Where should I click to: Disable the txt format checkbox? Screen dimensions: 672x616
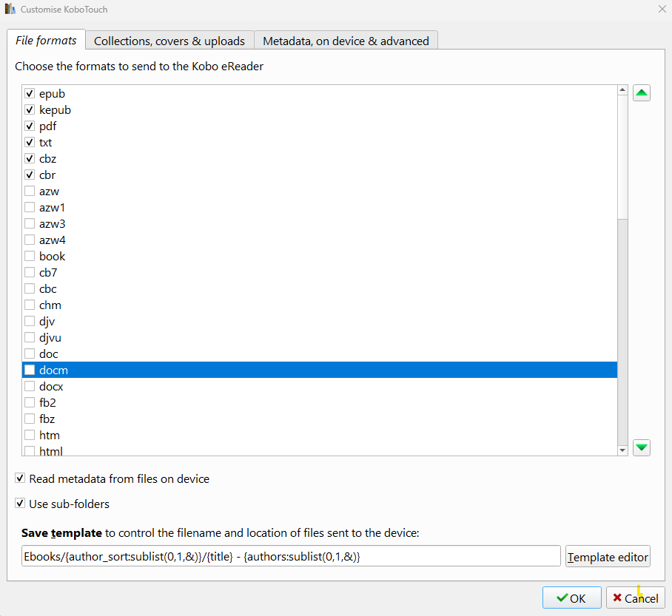[30, 142]
